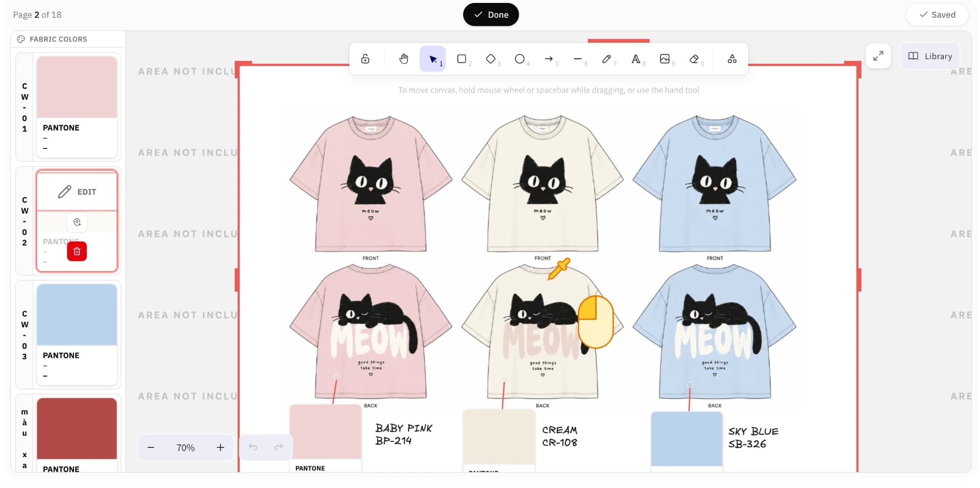Viewport: 980px width, 488px height.
Task: Open the extra shapes tools menu
Action: [732, 59]
